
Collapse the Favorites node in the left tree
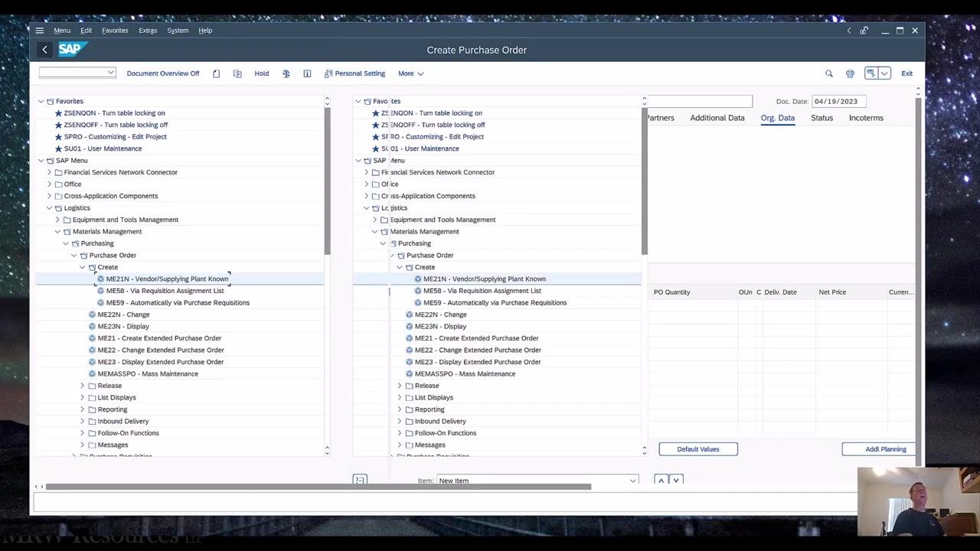41,101
